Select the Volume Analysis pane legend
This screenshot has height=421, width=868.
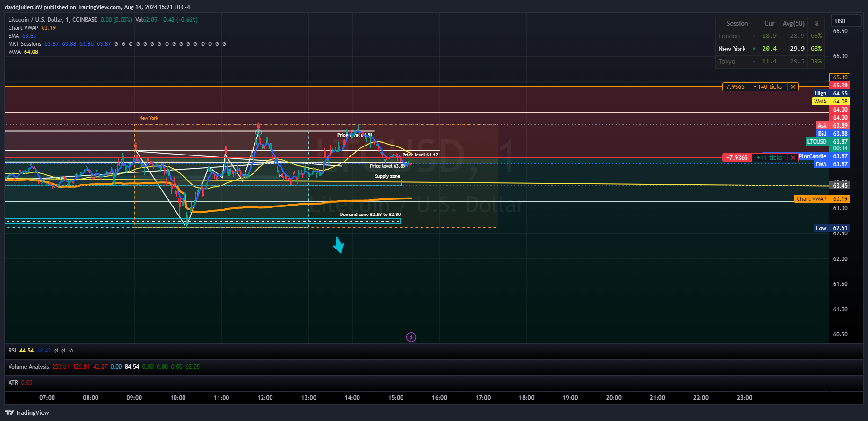28,367
